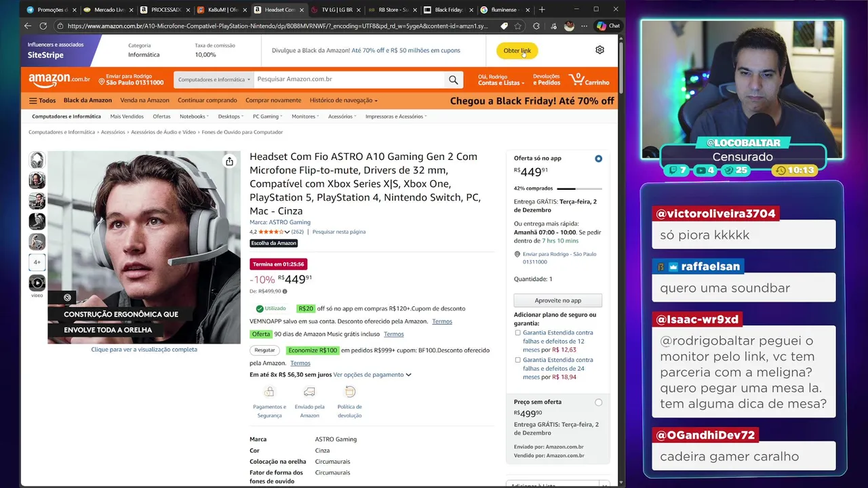Click the browser address bar URL
Screen dimensions: 868x488
277,26
